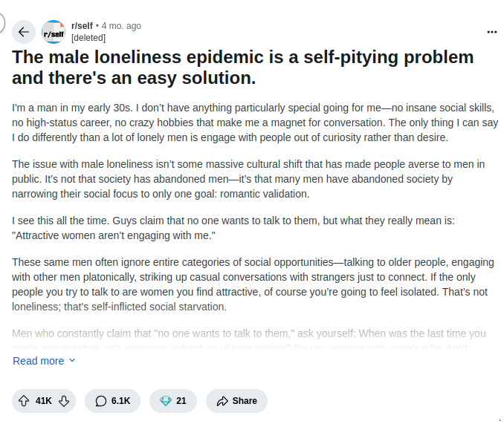Expand the post with Read more

coord(38,361)
